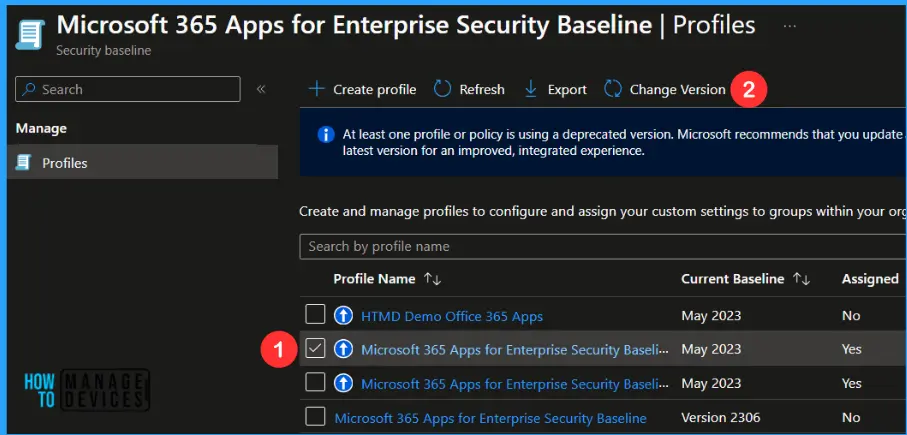Click the Export download arrow icon
This screenshot has width=907, height=435.
click(x=531, y=89)
